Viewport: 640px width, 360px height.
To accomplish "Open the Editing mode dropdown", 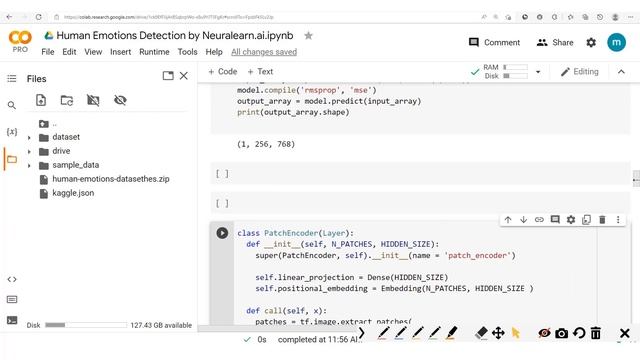I will pyautogui.click(x=580, y=72).
